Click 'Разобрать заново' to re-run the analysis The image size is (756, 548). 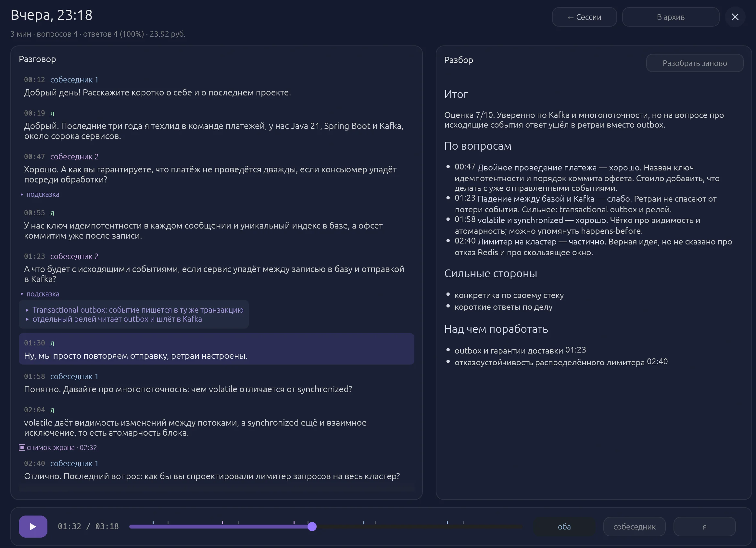[x=694, y=63]
